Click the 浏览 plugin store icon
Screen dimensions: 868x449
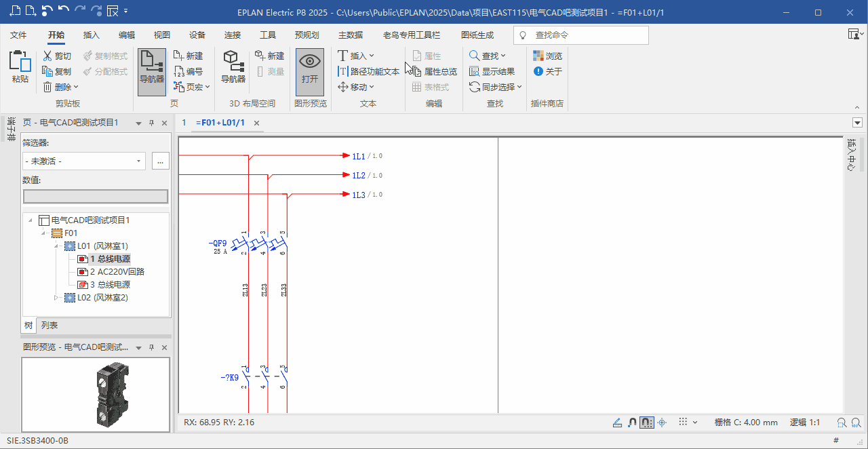pyautogui.click(x=538, y=56)
